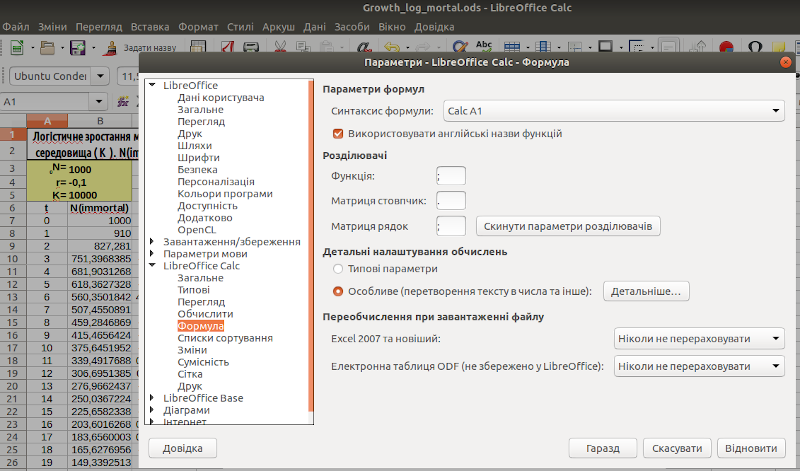Click the Save document icon
This screenshot has height=471, width=800.
pos(78,47)
